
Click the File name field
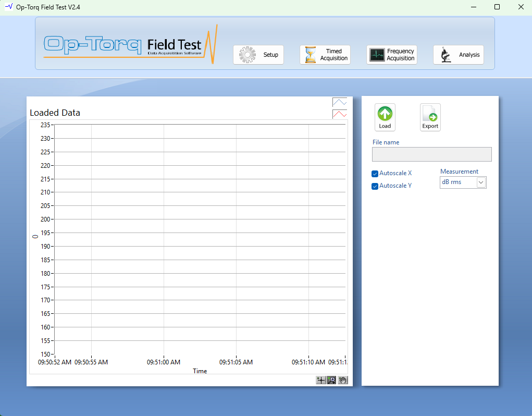point(431,154)
